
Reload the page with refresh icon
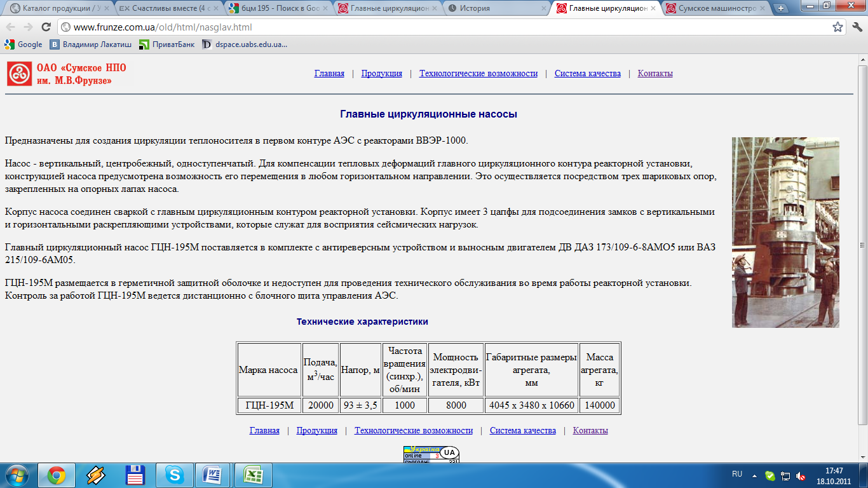pos(46,27)
